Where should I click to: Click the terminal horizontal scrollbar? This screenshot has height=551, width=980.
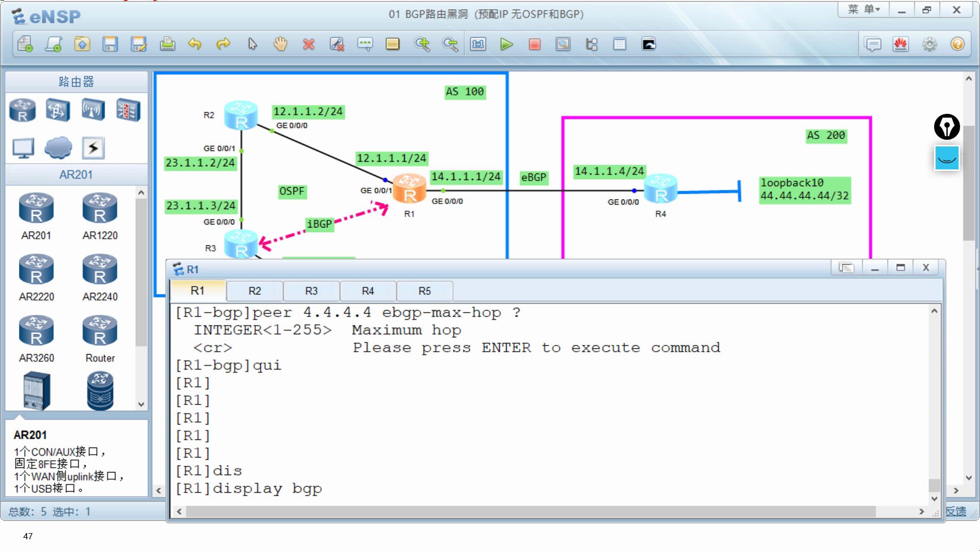tap(531, 511)
